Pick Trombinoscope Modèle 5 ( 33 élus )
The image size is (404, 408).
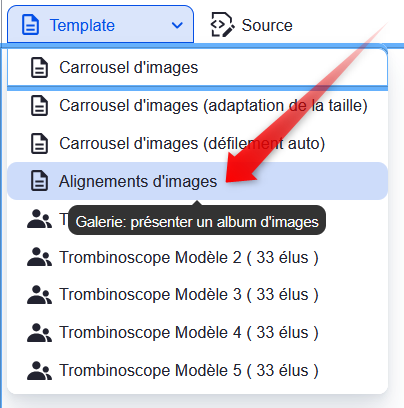(197, 371)
